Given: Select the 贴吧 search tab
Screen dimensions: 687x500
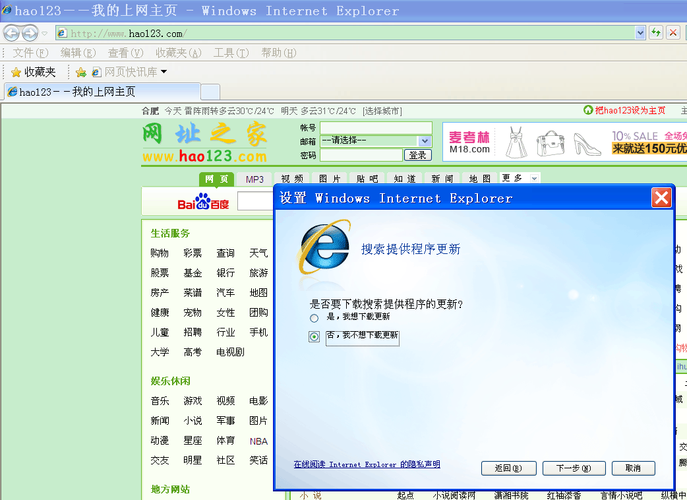Looking at the screenshot, I should tap(367, 179).
